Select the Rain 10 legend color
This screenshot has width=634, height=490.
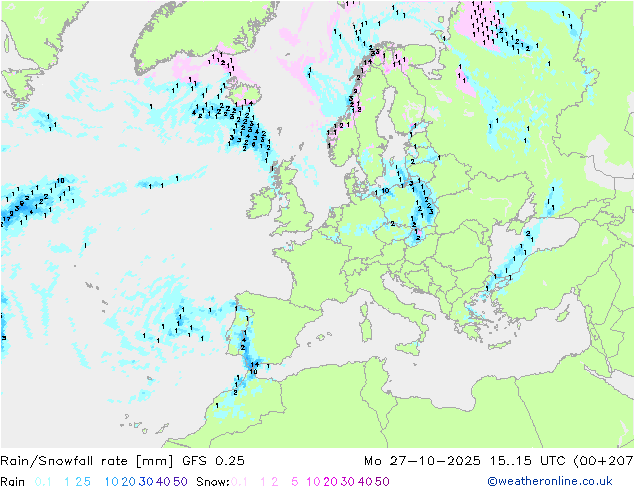(112, 482)
